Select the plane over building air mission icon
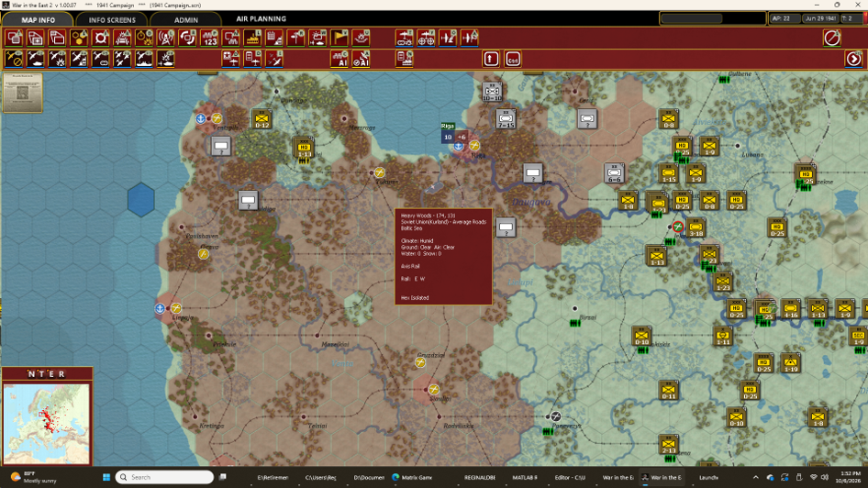Image resolution: width=868 pixels, height=488 pixels. (79, 59)
